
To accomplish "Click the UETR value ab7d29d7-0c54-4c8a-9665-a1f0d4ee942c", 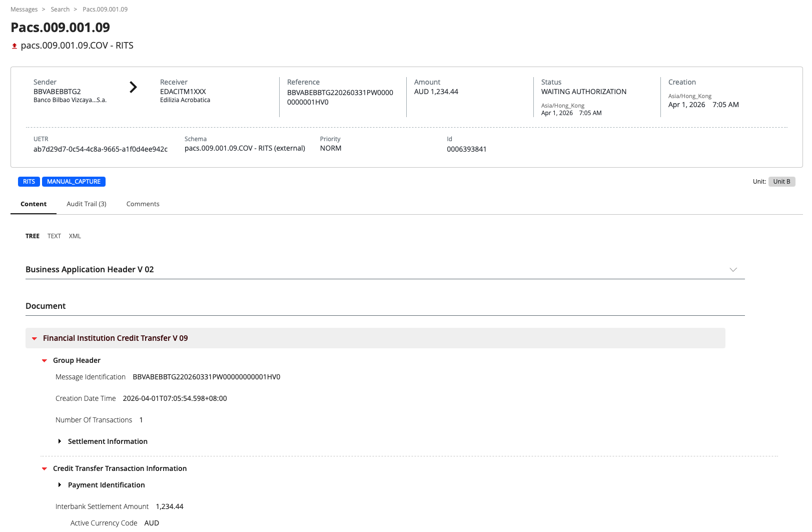I will coord(101,149).
